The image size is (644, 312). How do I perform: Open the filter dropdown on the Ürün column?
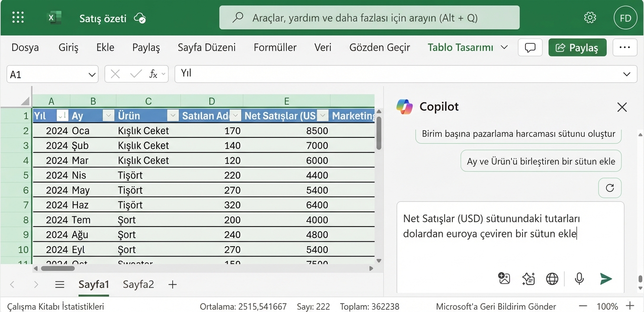173,116
